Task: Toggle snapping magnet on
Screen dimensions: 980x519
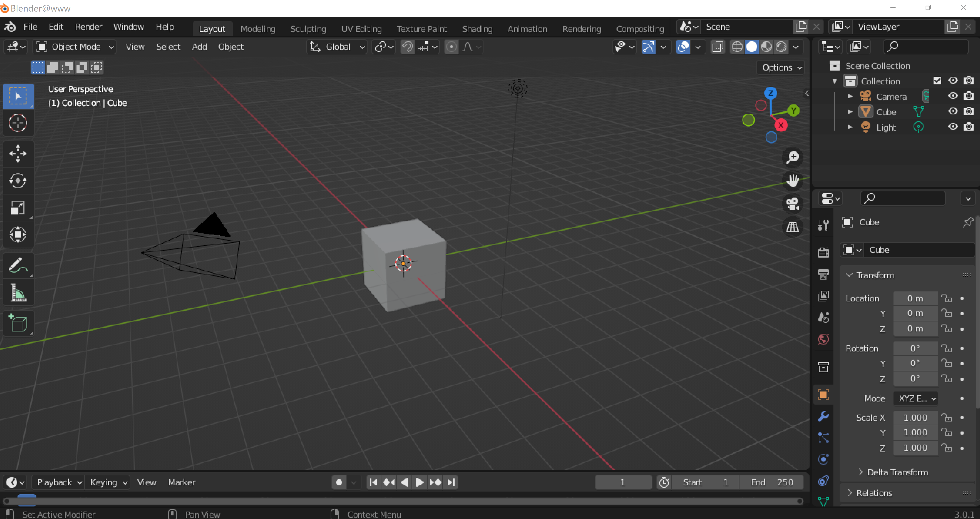Action: [407, 47]
